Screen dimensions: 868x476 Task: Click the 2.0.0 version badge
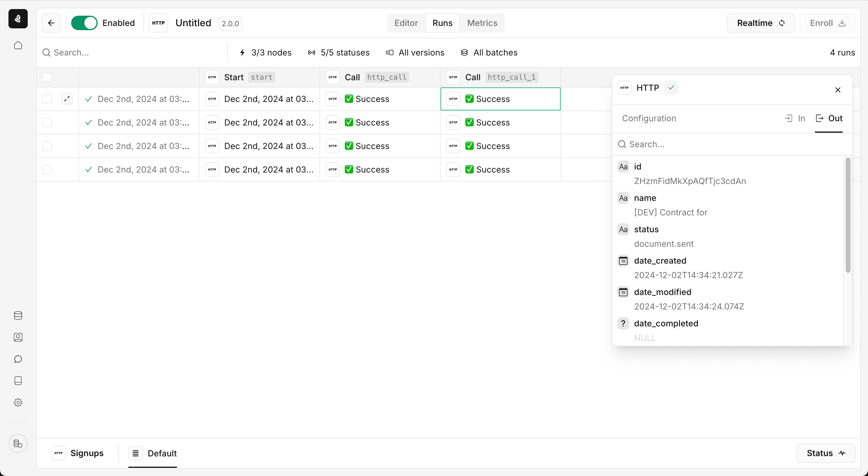230,24
